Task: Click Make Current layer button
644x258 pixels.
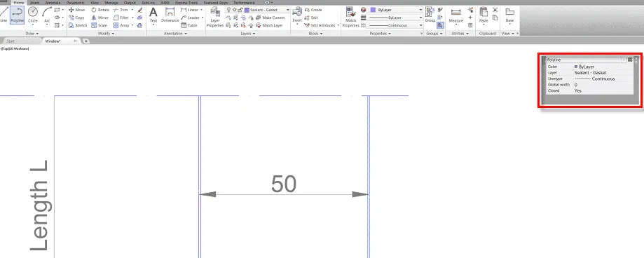Action: (x=270, y=18)
